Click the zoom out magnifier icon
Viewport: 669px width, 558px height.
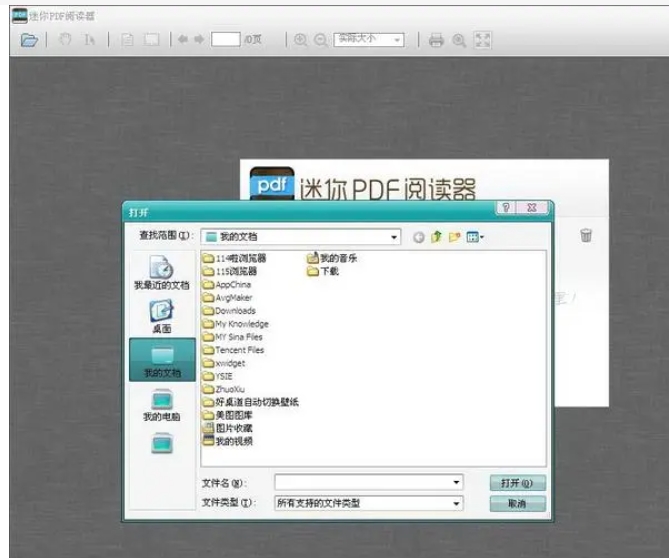coord(320,40)
